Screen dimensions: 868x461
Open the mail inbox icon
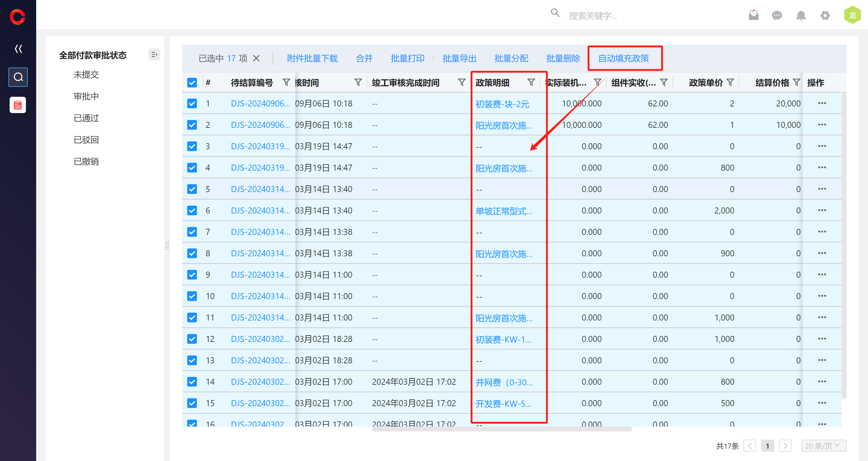coord(753,15)
